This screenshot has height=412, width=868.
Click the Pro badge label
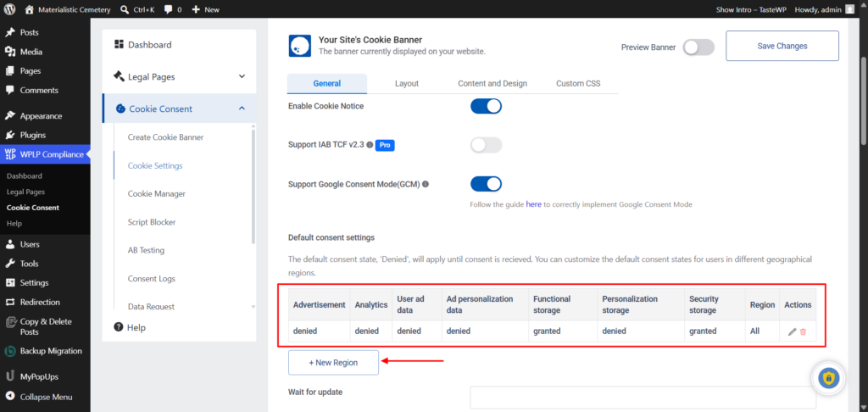click(386, 145)
